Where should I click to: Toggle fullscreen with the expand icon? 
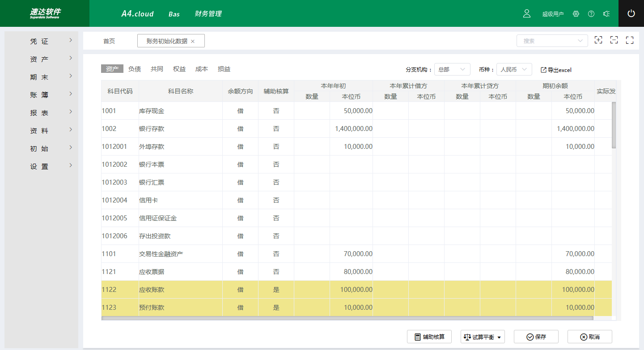coord(630,40)
